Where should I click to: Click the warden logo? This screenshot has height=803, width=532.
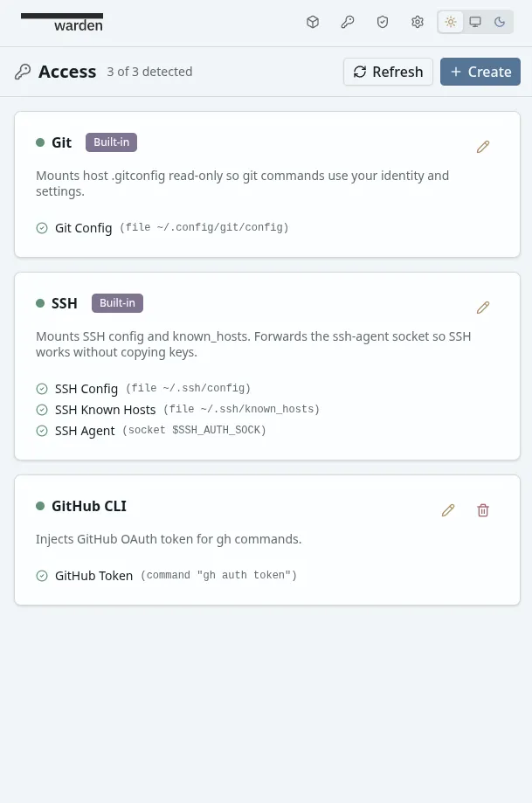[62, 22]
